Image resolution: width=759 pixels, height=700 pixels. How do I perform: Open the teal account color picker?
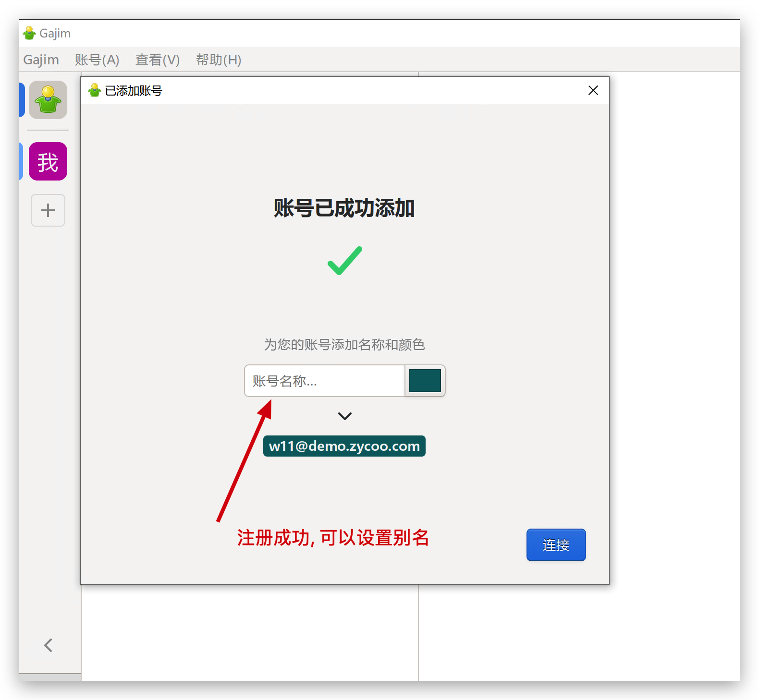[425, 381]
